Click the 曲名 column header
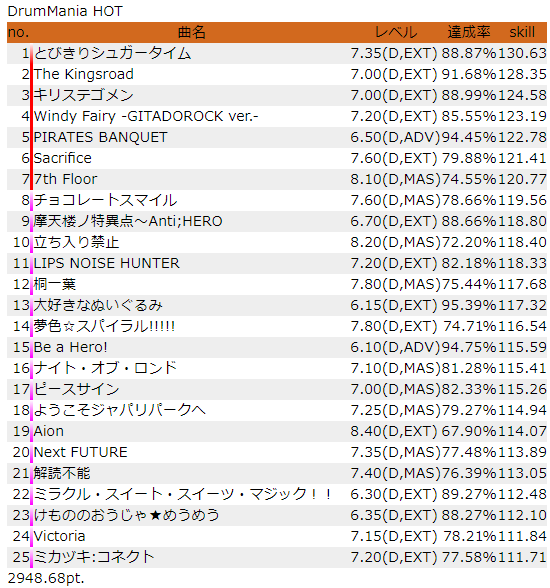 192,32
